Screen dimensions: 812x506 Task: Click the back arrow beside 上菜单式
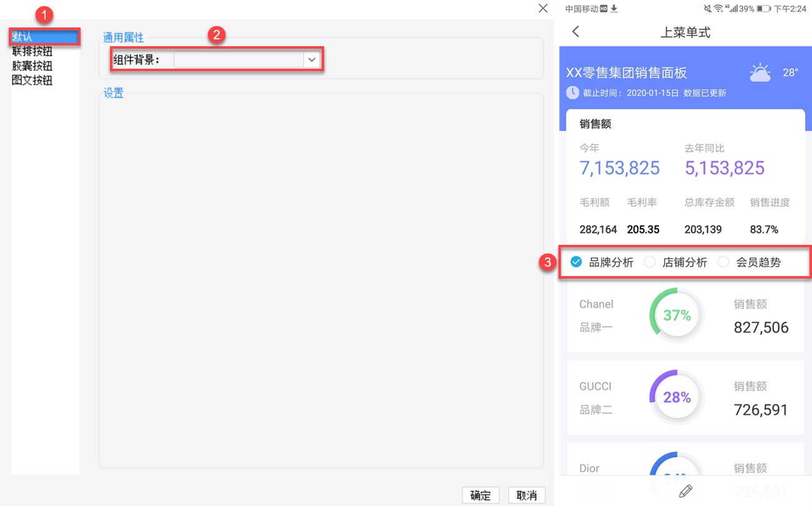click(575, 31)
